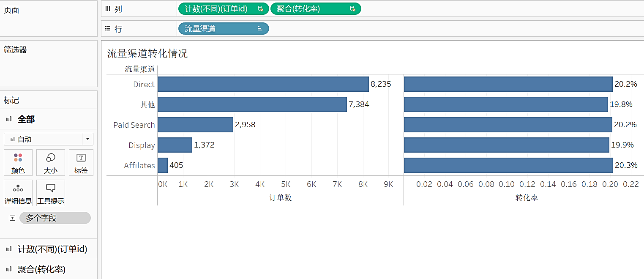The height and width of the screenshot is (279, 644).
Task: Click the columns shelf icon next to 列
Action: pyautogui.click(x=107, y=9)
